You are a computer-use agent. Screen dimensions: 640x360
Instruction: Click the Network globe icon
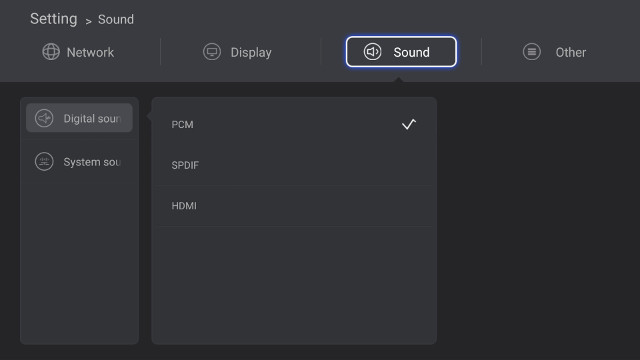click(51, 52)
